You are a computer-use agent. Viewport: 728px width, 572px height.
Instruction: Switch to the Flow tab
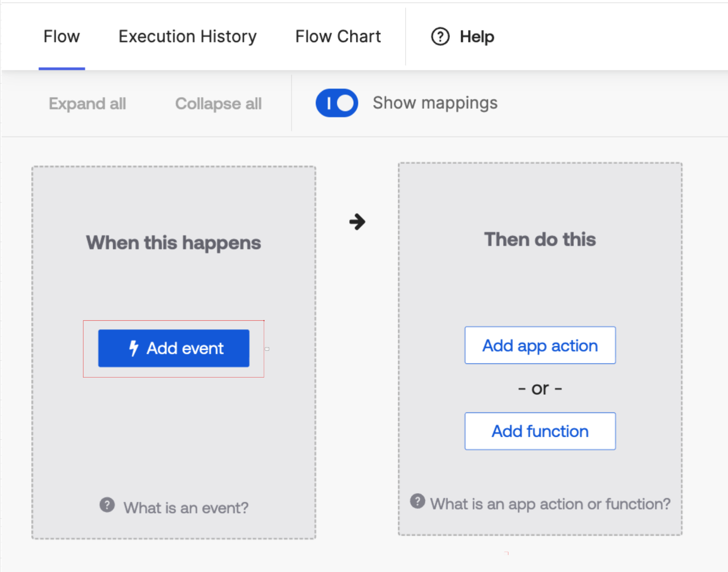[62, 37]
